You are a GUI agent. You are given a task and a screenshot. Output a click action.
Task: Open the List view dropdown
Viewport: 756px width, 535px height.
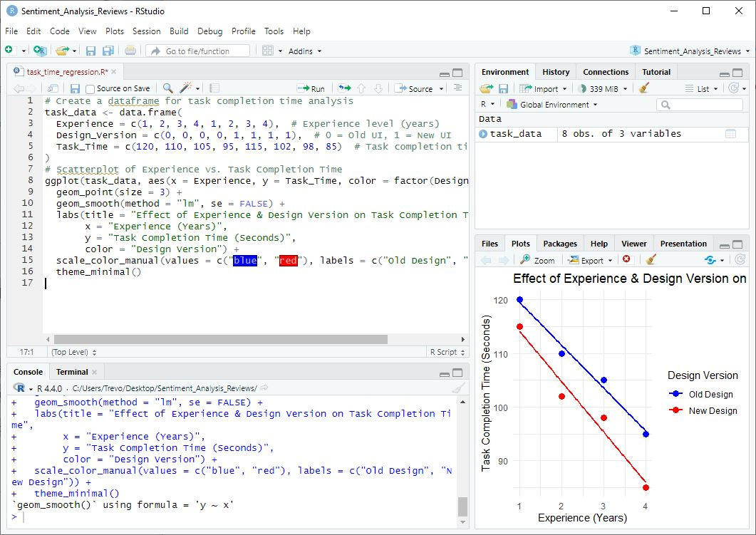(702, 88)
